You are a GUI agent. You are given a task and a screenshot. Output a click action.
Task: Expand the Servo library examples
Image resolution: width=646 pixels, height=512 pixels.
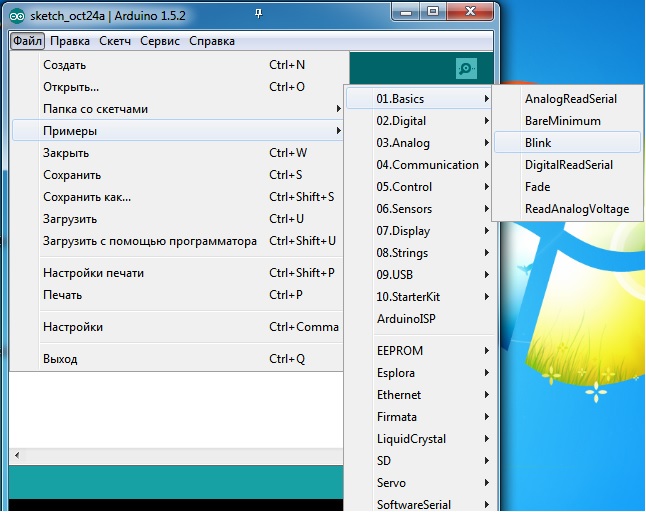click(x=391, y=483)
